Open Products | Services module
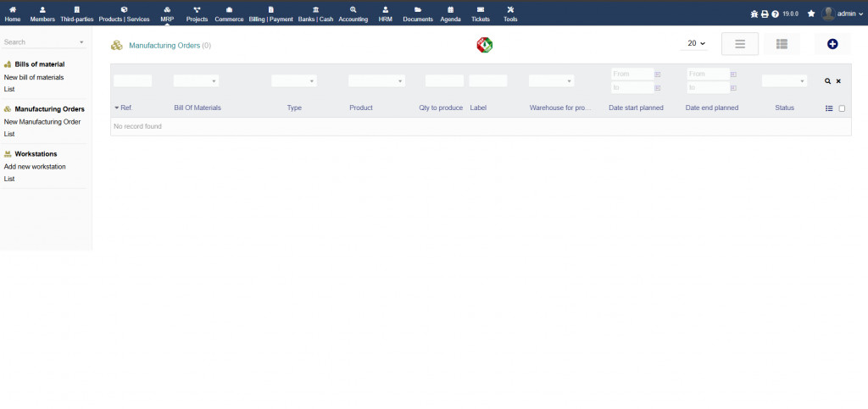The height and width of the screenshot is (409, 868). pos(124,14)
